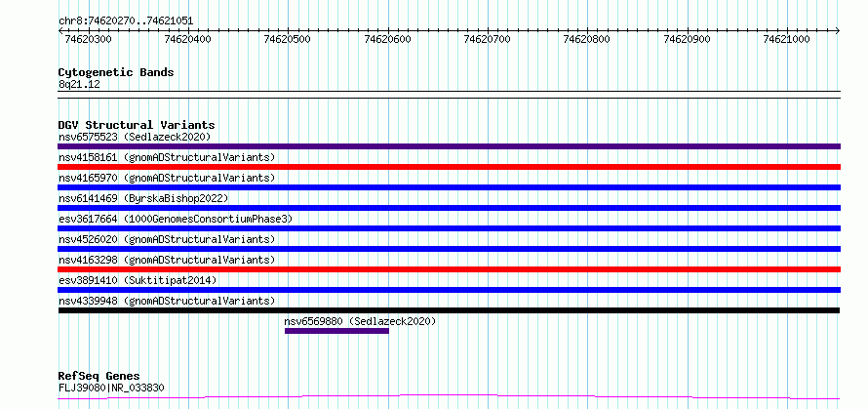This screenshot has width=868, height=409.
Task: Click ruler position 74620600
Action: pos(387,39)
